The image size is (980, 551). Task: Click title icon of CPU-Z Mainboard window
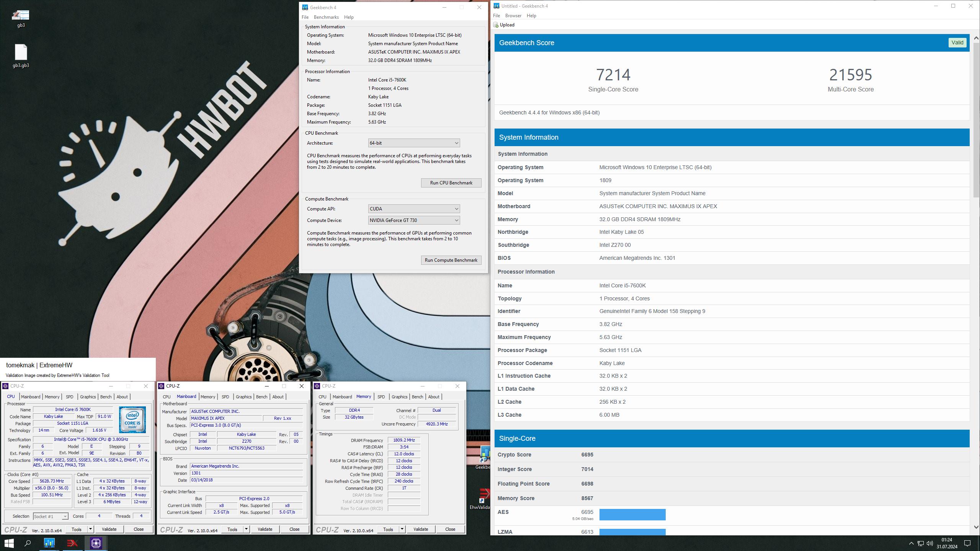click(x=161, y=386)
